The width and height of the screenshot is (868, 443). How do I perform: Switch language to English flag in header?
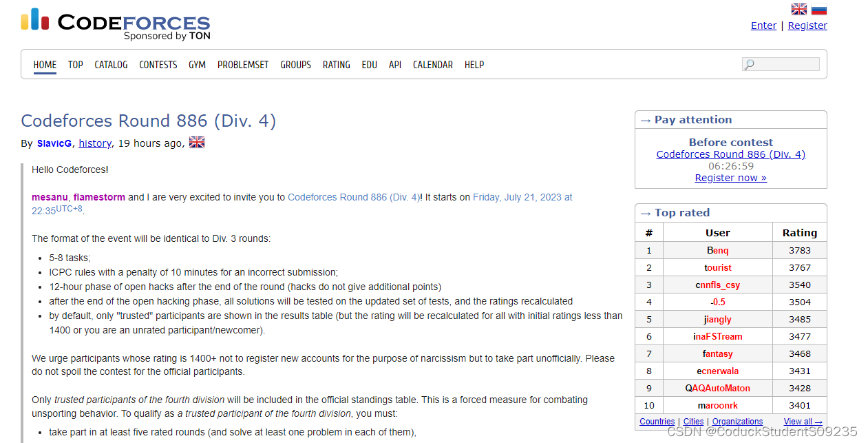[798, 9]
